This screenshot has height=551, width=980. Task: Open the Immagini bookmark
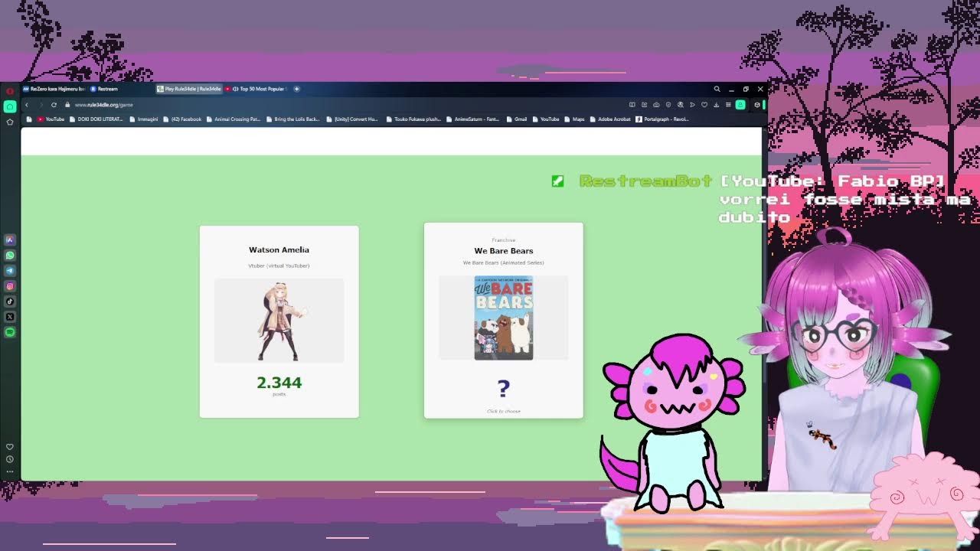(144, 119)
